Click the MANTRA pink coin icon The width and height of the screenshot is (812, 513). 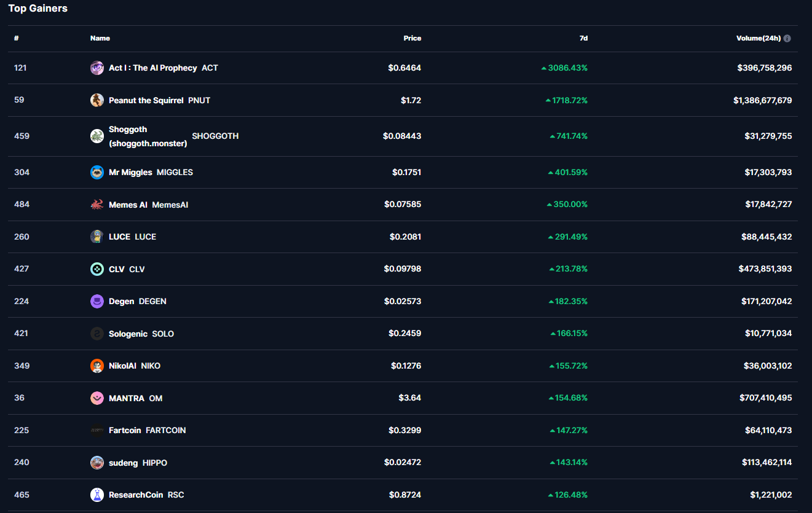(x=97, y=398)
